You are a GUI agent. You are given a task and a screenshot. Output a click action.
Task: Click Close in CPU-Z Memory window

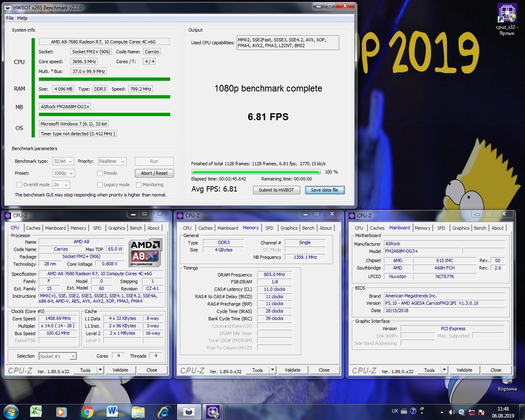324,370
